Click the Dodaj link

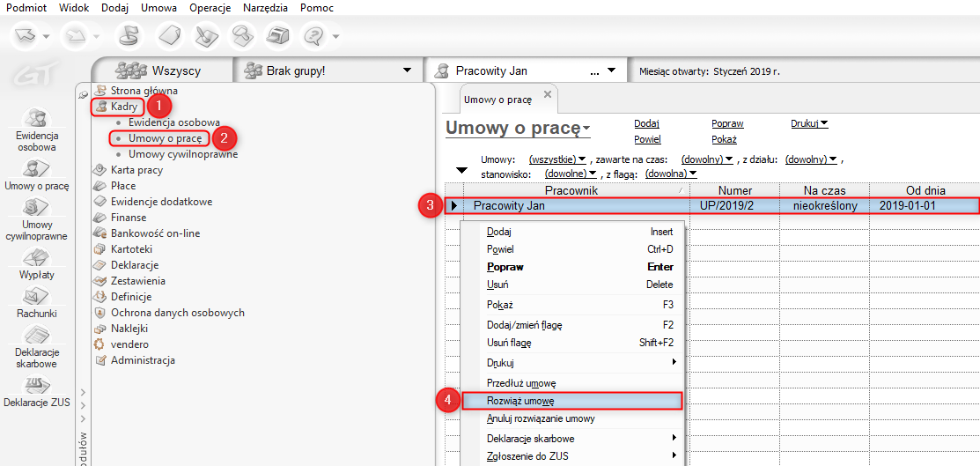[x=646, y=124]
